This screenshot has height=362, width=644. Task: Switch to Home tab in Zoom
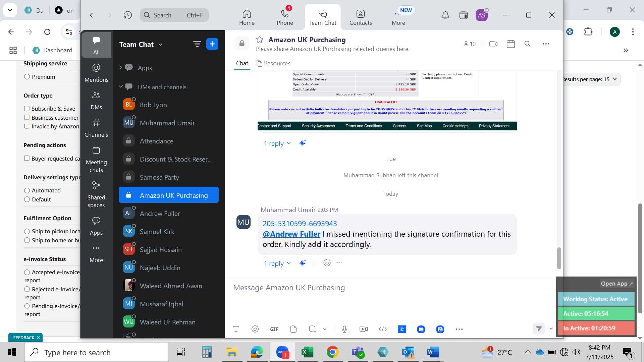click(247, 17)
